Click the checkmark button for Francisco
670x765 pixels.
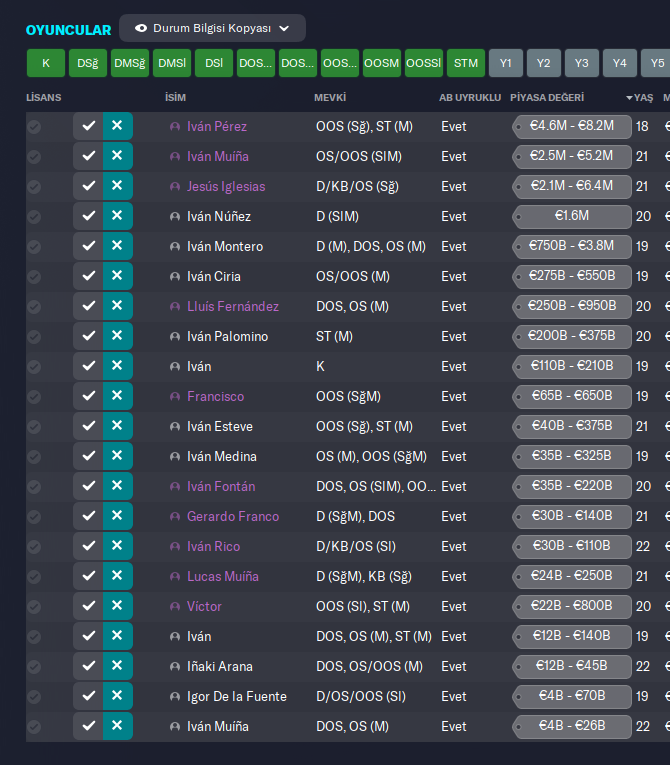tap(88, 396)
